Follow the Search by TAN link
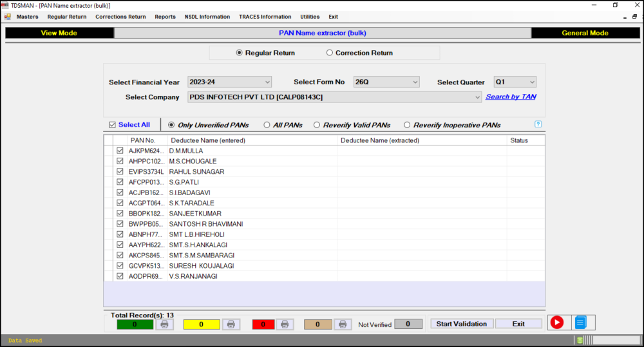The image size is (644, 347). pos(511,97)
